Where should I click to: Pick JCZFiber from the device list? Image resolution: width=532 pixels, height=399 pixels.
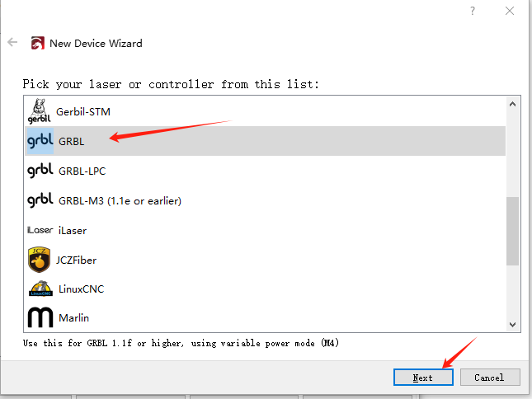coord(265,260)
